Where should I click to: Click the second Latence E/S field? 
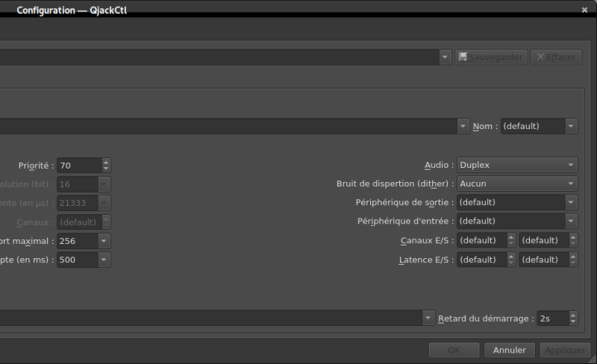click(x=544, y=260)
